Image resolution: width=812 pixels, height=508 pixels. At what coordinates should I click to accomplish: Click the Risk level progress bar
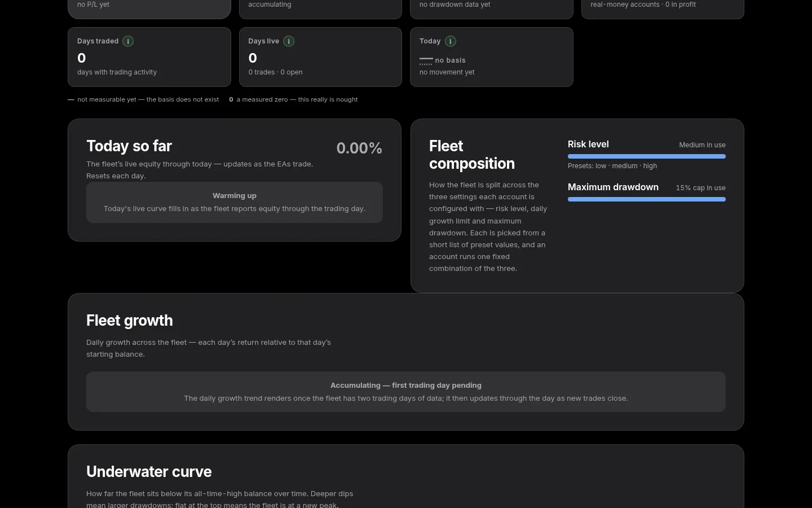(x=646, y=156)
